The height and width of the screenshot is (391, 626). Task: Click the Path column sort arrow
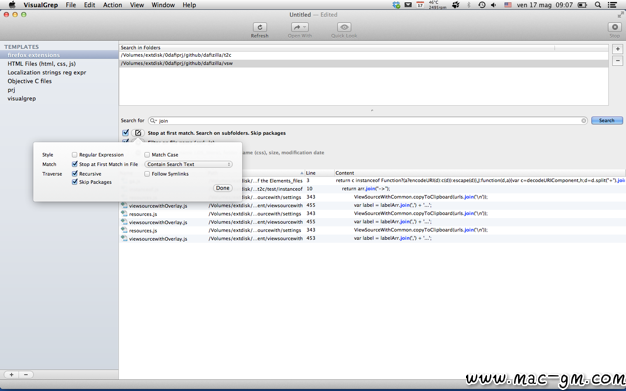coord(301,173)
